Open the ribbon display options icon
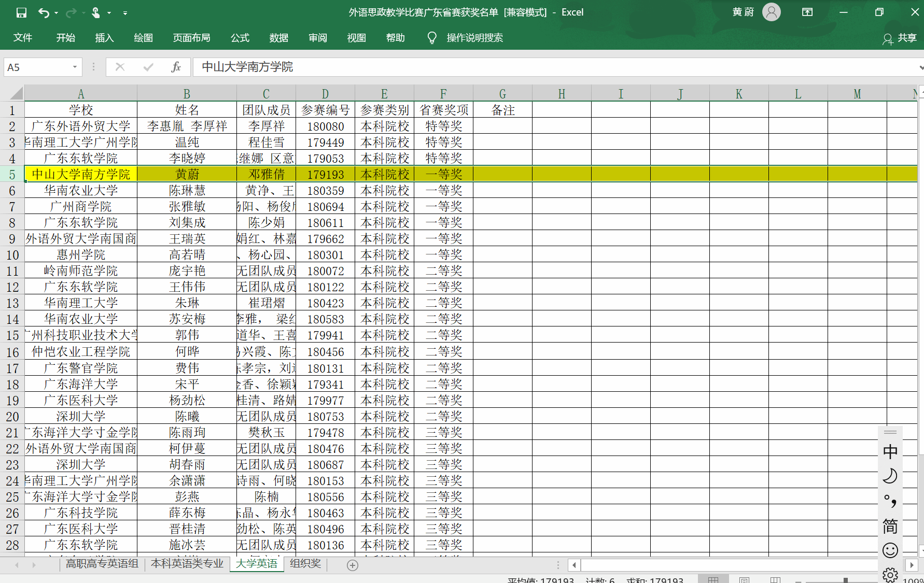Image resolution: width=924 pixels, height=583 pixels. (807, 12)
